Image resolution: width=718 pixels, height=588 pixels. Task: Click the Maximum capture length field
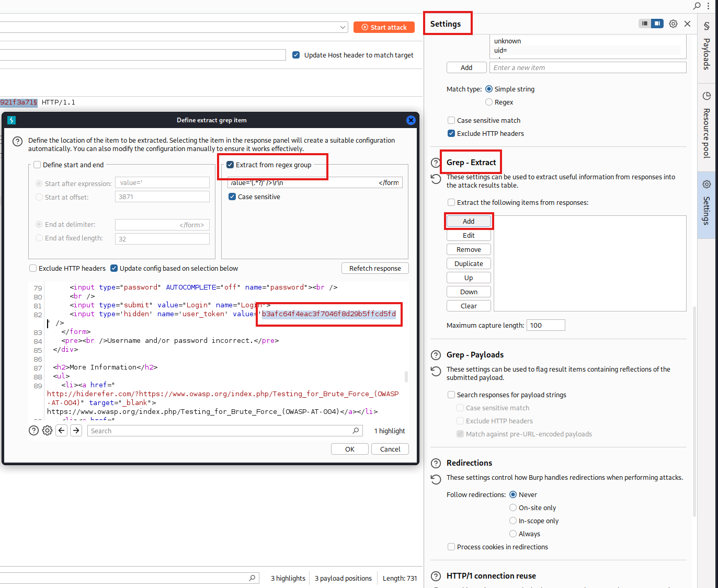(545, 325)
